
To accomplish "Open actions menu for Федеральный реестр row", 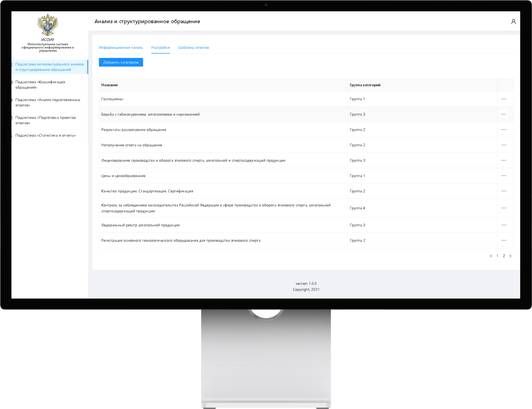I will [x=504, y=225].
